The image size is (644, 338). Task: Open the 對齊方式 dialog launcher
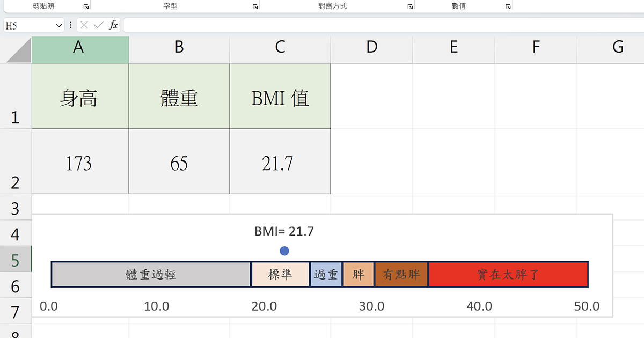pos(411,5)
